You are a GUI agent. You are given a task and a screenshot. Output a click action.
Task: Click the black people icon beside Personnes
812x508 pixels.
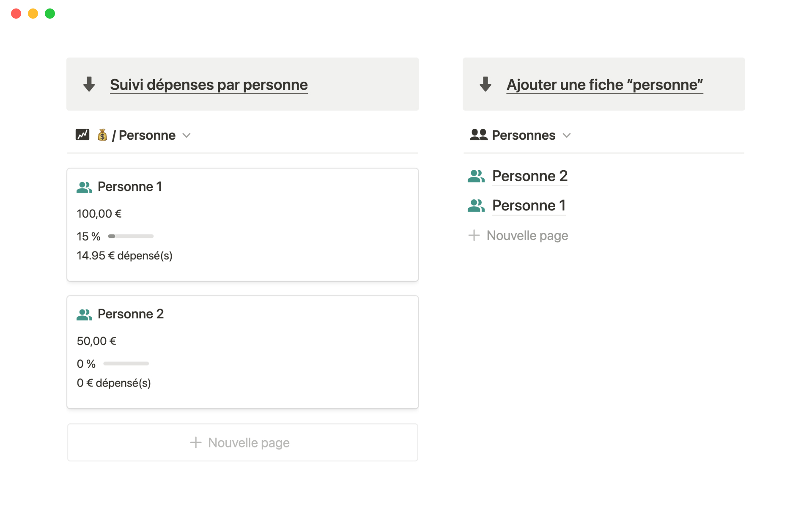click(x=478, y=135)
